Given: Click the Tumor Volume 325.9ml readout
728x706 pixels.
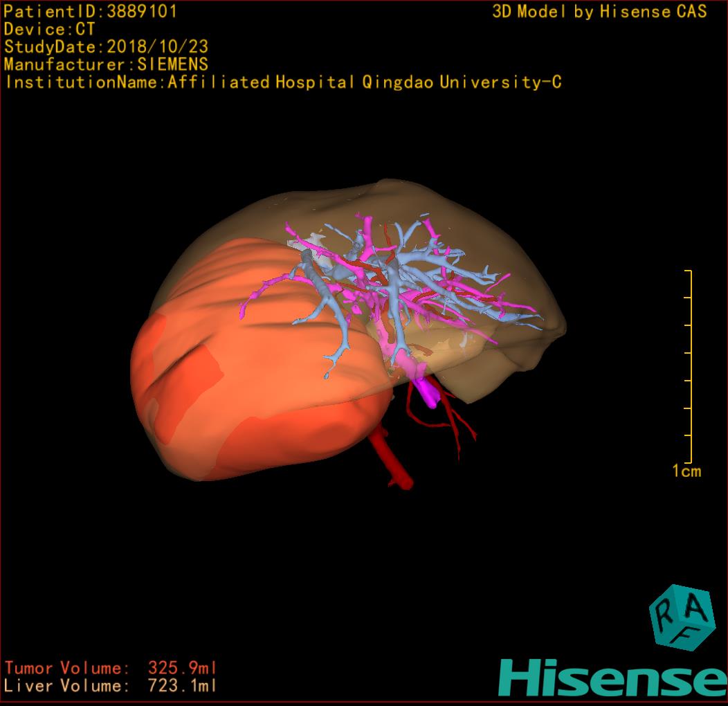Looking at the screenshot, I should pos(111,669).
